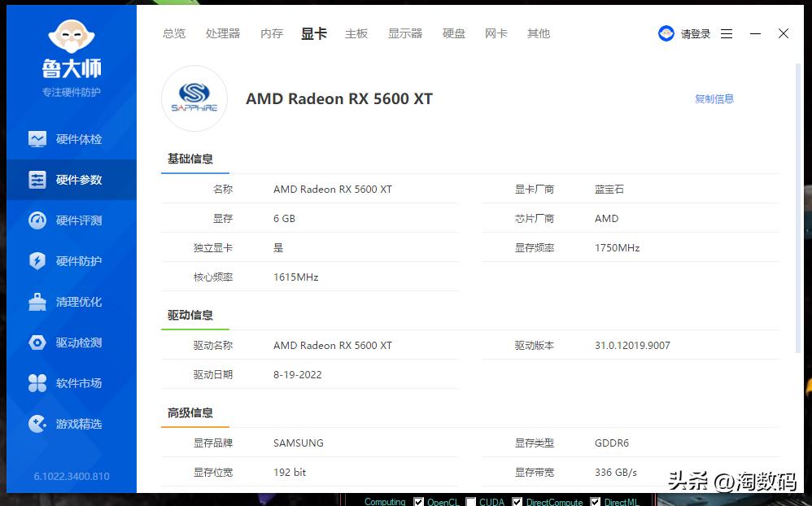Viewport: 812px width, 506px height.
Task: Uncheck the DirectCompute option
Action: (517, 501)
